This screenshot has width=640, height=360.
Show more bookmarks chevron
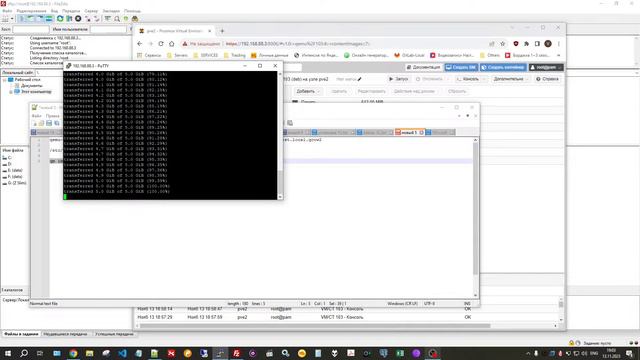click(x=558, y=55)
